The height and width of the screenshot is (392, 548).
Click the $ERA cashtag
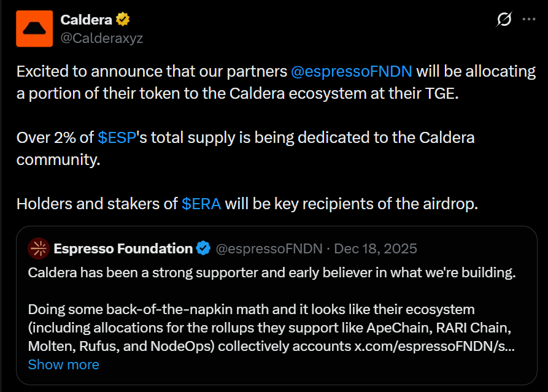(x=201, y=204)
